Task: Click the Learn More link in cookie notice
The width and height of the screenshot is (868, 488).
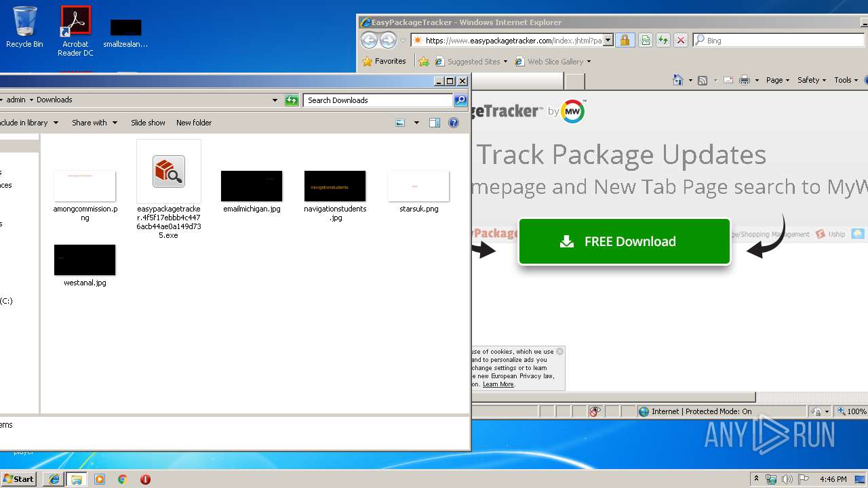Action: click(x=498, y=384)
